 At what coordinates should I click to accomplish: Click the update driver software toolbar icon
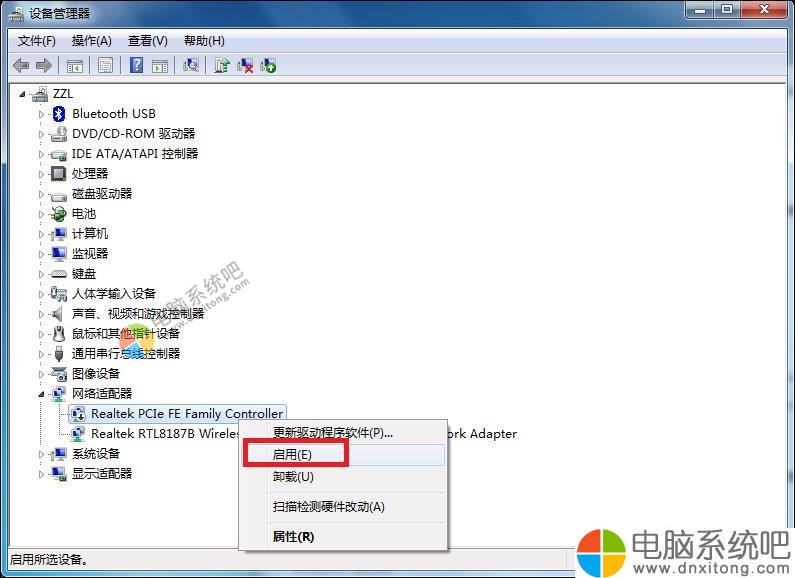pos(222,65)
